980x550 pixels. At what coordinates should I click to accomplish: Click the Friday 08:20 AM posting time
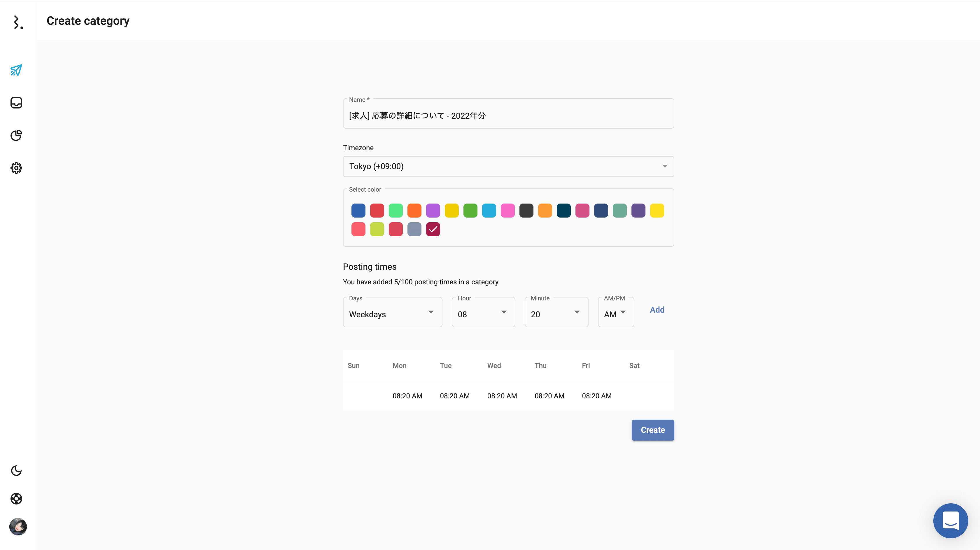click(596, 395)
